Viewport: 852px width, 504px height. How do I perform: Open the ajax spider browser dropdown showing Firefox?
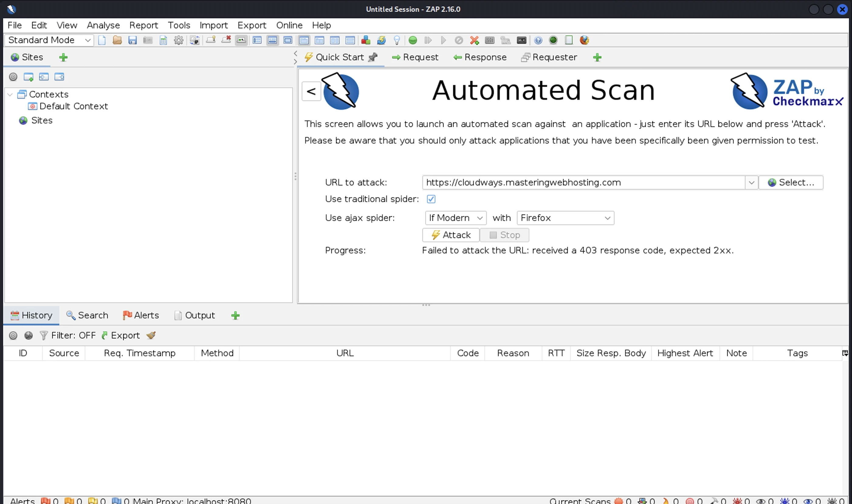click(x=565, y=218)
